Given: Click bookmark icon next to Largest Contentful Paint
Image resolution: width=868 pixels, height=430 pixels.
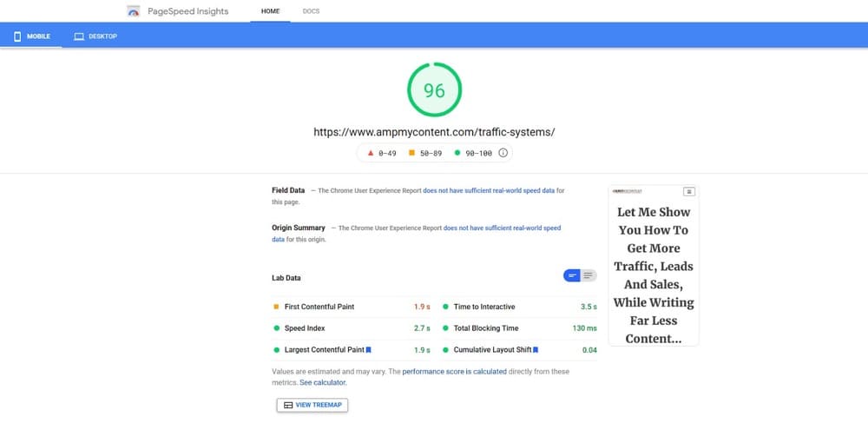Looking at the screenshot, I should tap(369, 350).
